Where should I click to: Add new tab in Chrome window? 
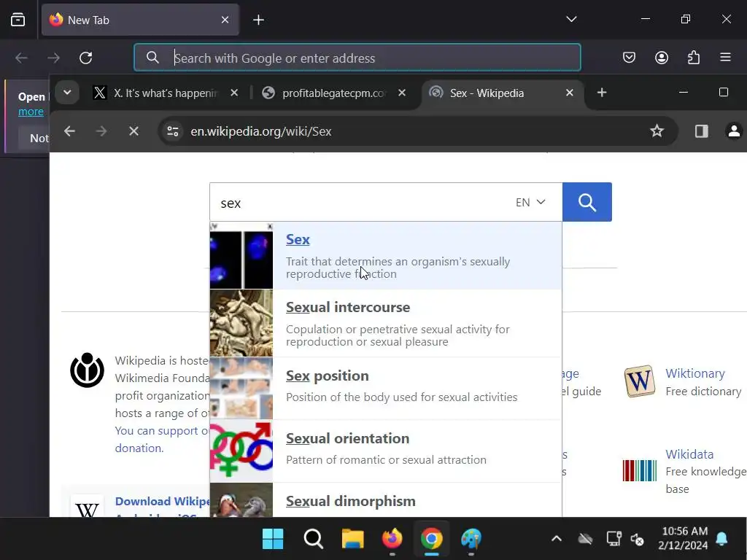point(602,93)
